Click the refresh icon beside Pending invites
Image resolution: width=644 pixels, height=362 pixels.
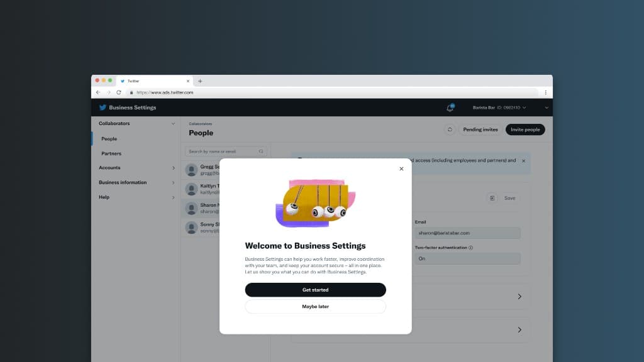(450, 129)
